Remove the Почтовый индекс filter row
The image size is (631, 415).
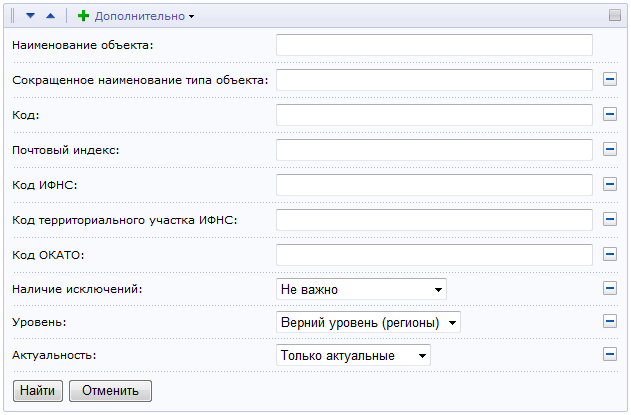coord(610,149)
